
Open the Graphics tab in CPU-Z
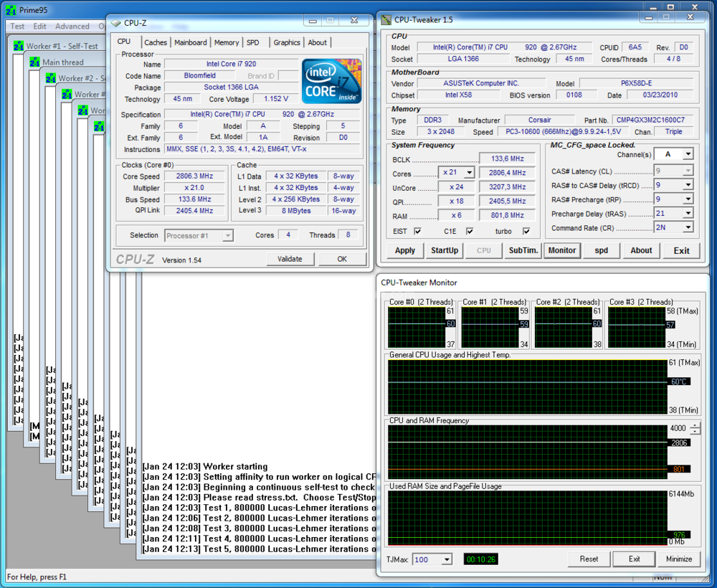[287, 42]
